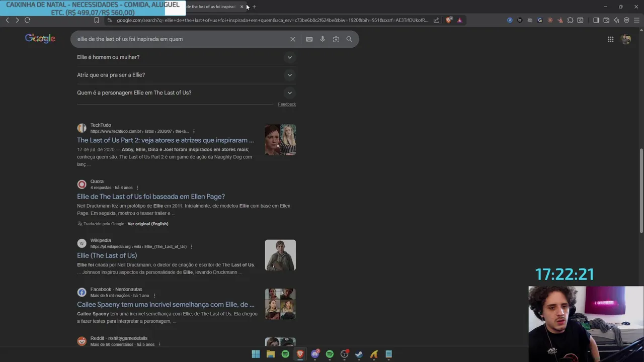The height and width of the screenshot is (362, 644).
Task: Expand 'Ellie é homem ou mulher?' question
Action: tap(186, 57)
